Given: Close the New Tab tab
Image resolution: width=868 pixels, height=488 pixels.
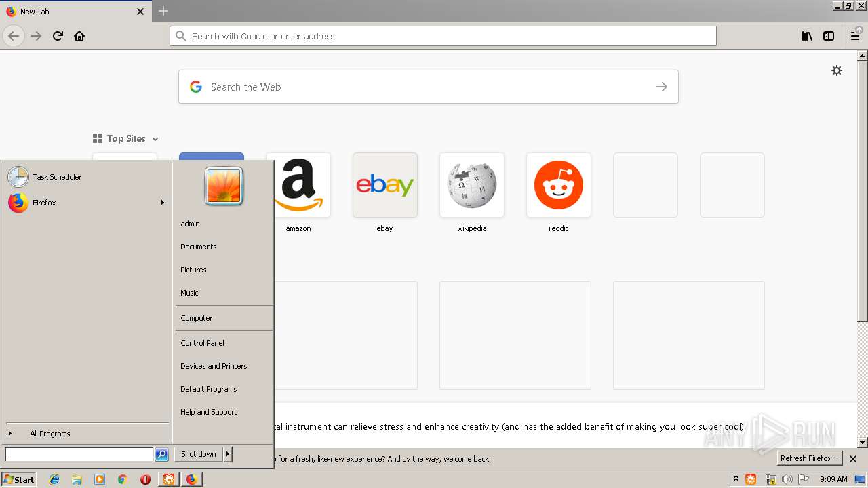Looking at the screenshot, I should [x=140, y=12].
